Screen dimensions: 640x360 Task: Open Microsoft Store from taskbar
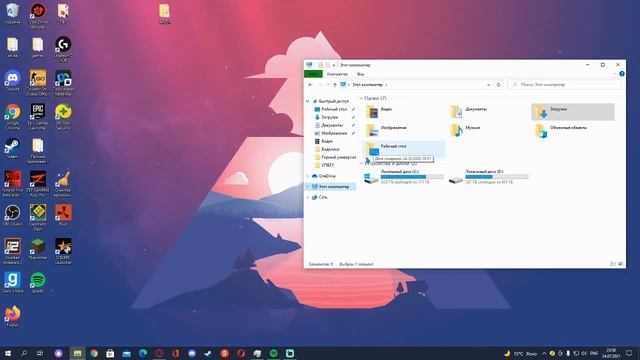click(110, 353)
